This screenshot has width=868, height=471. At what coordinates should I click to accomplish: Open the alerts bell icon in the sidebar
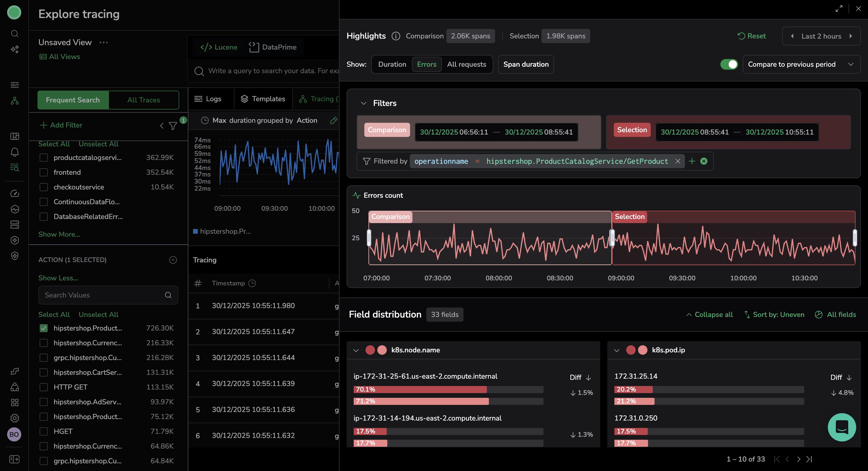pos(14,152)
